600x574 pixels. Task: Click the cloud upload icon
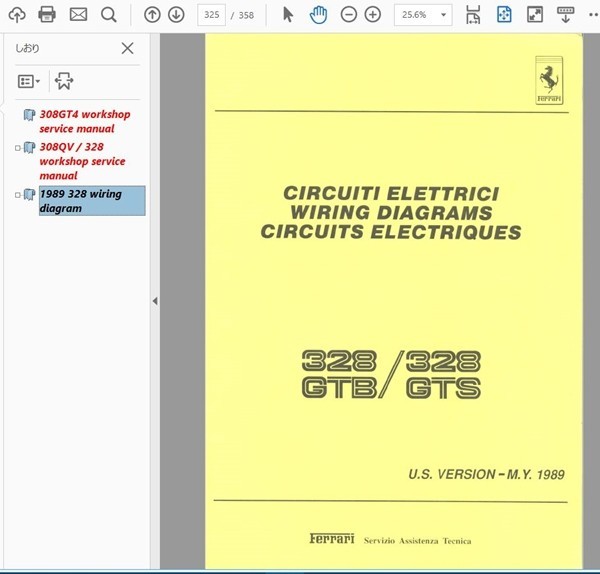pyautogui.click(x=17, y=15)
